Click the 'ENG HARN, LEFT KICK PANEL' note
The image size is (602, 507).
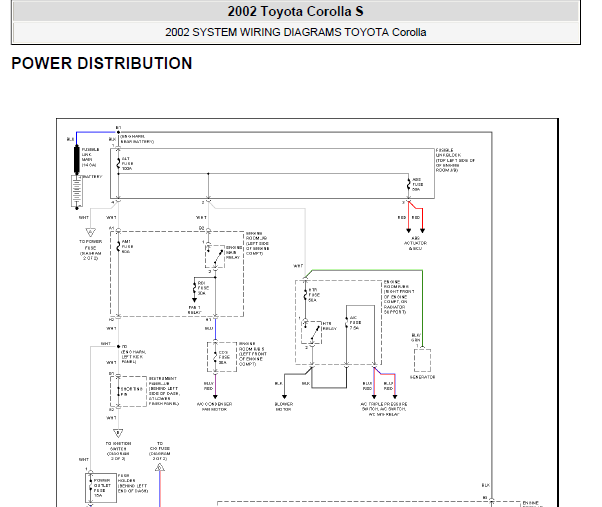click(134, 357)
